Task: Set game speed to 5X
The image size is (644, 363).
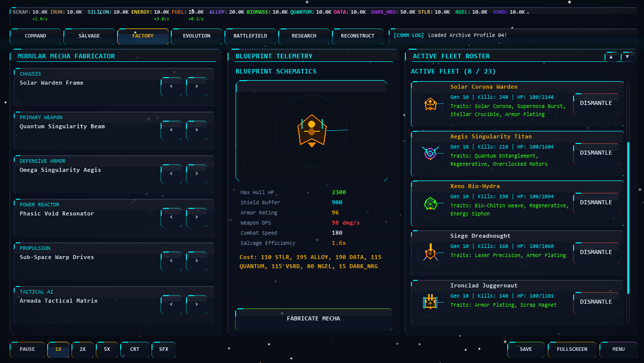Action: click(107, 349)
